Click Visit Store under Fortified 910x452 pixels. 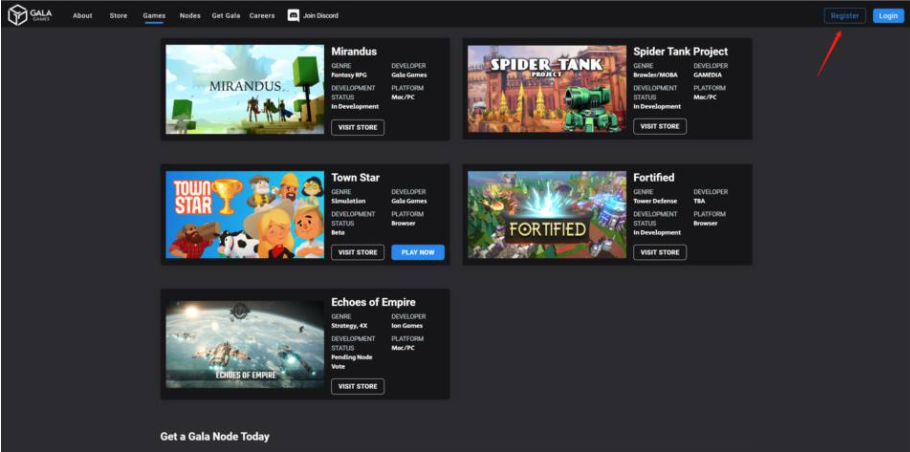point(660,252)
